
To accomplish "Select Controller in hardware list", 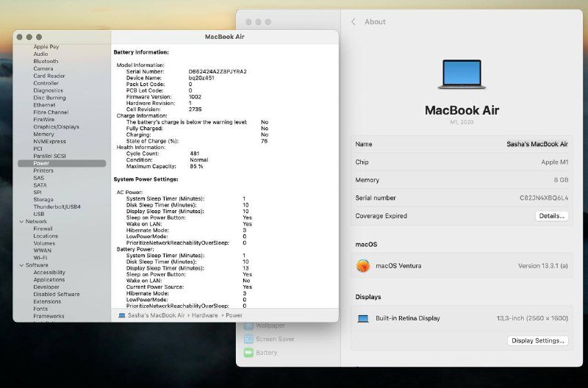I will 46,83.
